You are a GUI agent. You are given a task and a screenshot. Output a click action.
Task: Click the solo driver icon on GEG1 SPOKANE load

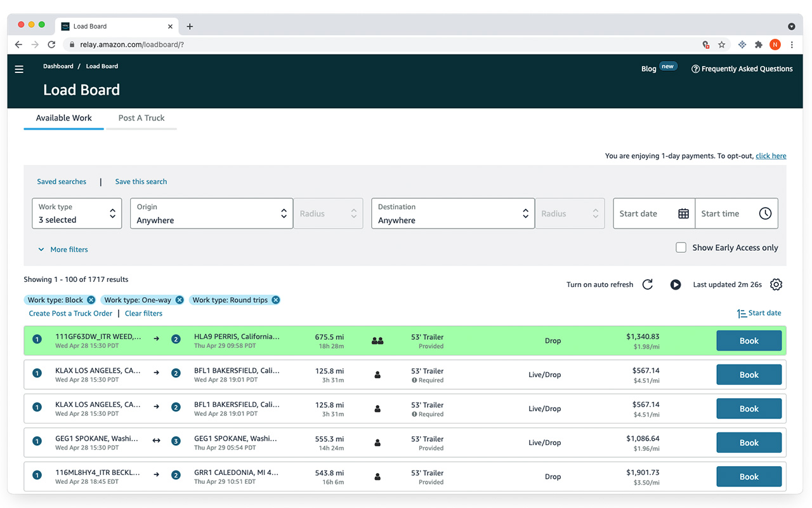377,443
